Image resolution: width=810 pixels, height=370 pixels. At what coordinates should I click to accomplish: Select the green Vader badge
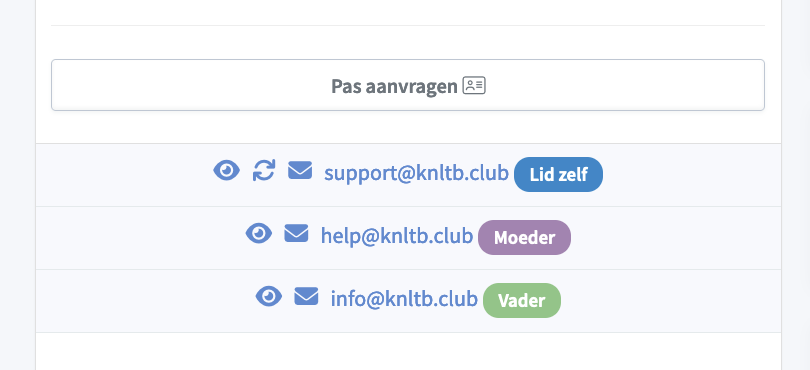click(522, 300)
